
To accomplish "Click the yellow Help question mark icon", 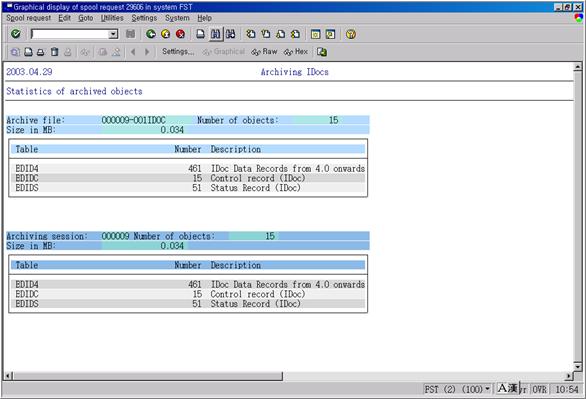I will pos(351,34).
